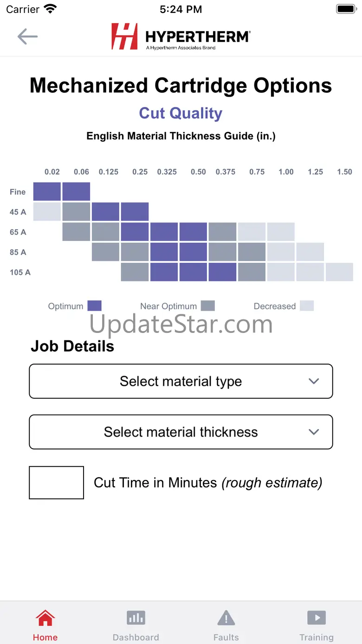Expand chevron on material thickness selector
Screen dimensions: 362x644
pos(314,432)
